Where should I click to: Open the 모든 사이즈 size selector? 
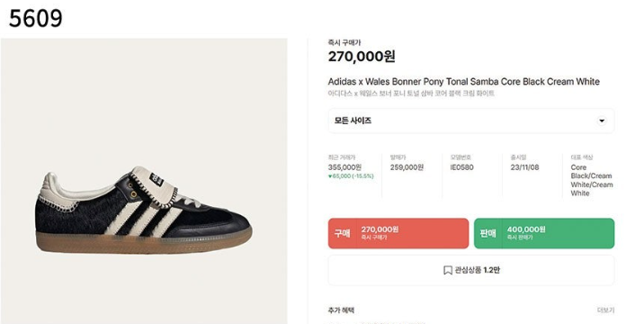(x=471, y=121)
